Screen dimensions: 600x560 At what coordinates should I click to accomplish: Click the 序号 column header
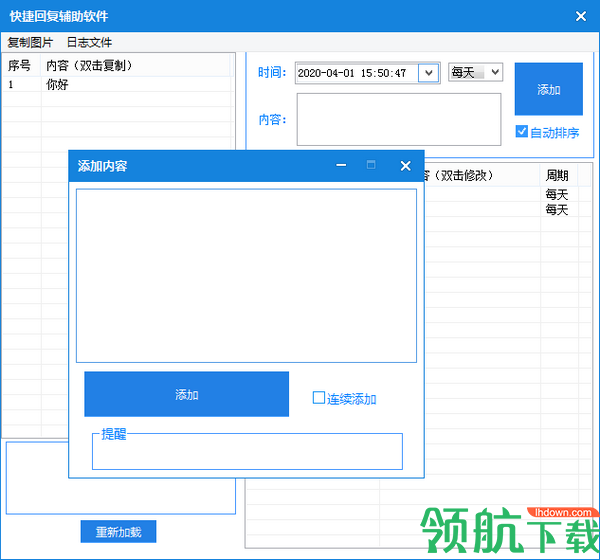tap(19, 65)
